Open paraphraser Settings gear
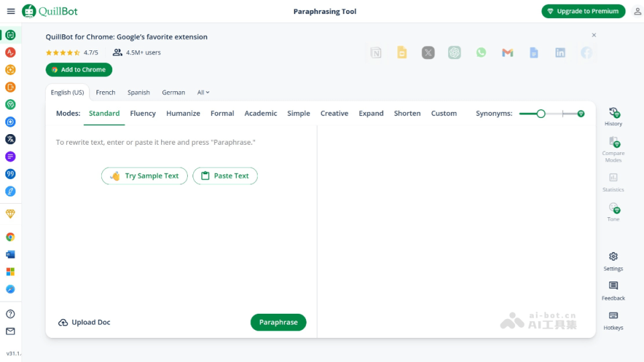644x362 pixels. coord(613,261)
